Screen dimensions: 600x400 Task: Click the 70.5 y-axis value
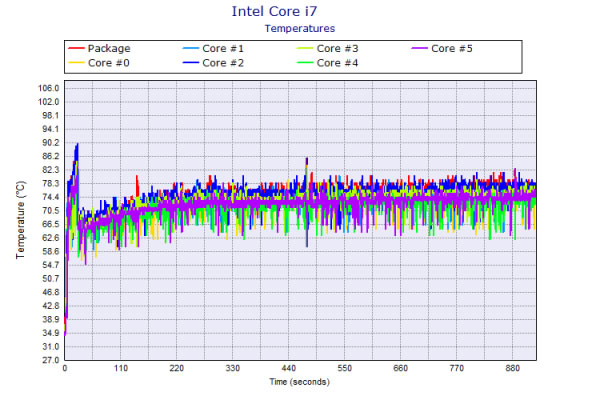[x=51, y=211]
